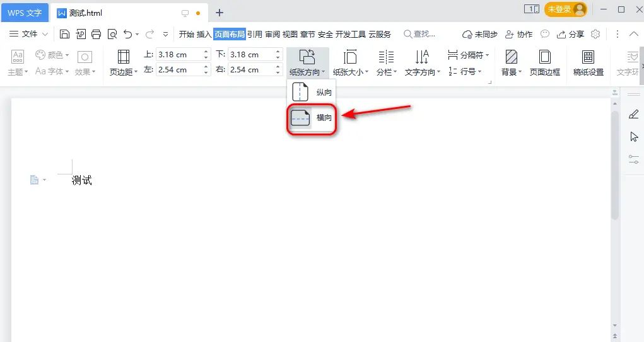Switch to the 开始 tab
The image size is (644, 342).
[187, 34]
